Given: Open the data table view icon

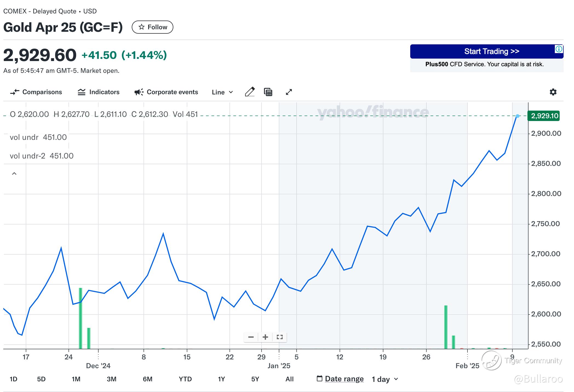Looking at the screenshot, I should click(268, 92).
